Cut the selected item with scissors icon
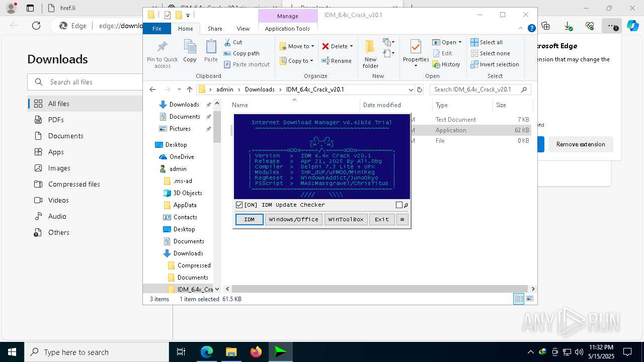This screenshot has width=644, height=362. click(x=227, y=42)
